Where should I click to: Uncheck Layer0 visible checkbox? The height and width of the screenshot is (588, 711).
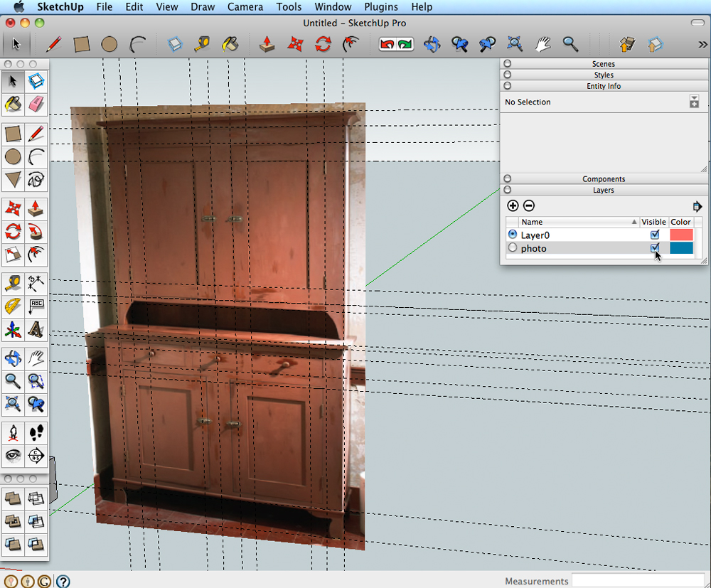click(655, 235)
